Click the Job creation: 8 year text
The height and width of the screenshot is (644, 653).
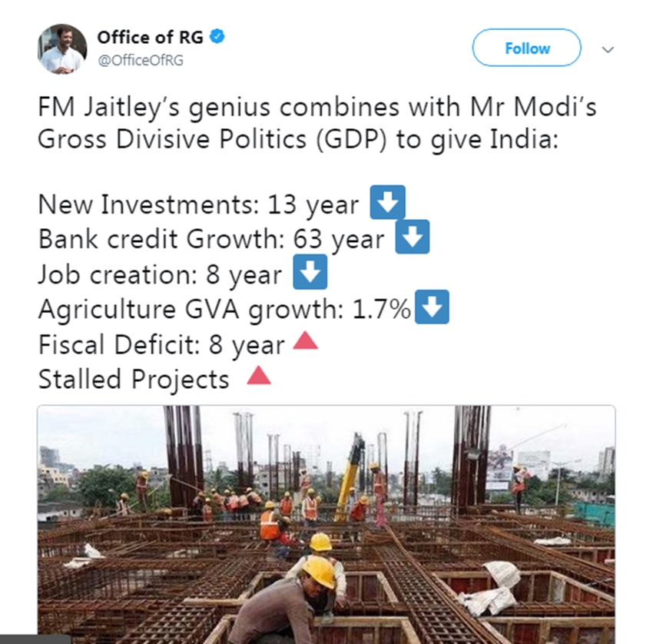pos(160,275)
